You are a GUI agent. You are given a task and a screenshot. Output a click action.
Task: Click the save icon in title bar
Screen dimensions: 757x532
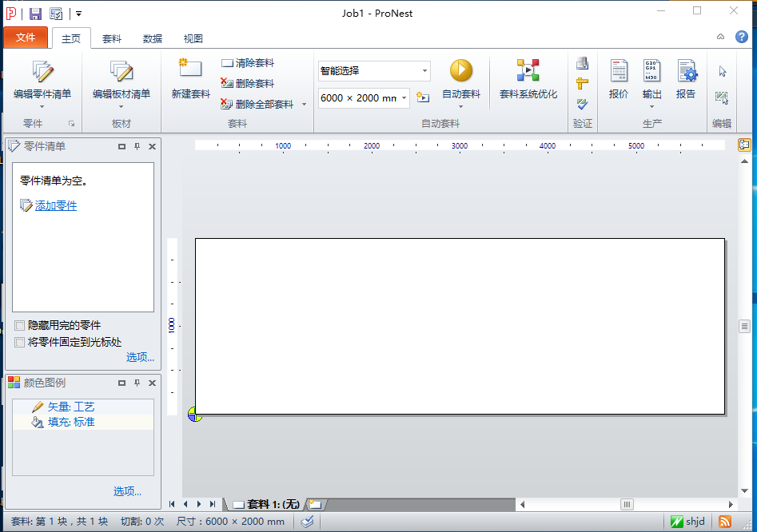pyautogui.click(x=35, y=14)
